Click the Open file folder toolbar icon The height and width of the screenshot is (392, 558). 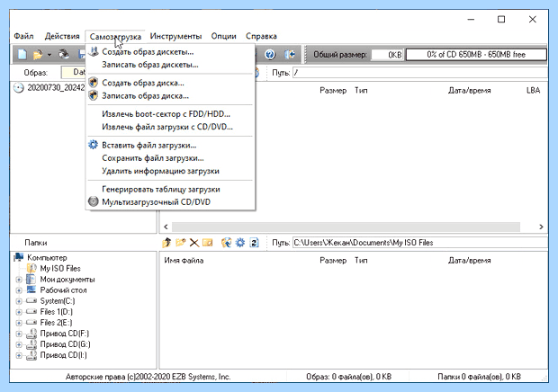point(38,55)
